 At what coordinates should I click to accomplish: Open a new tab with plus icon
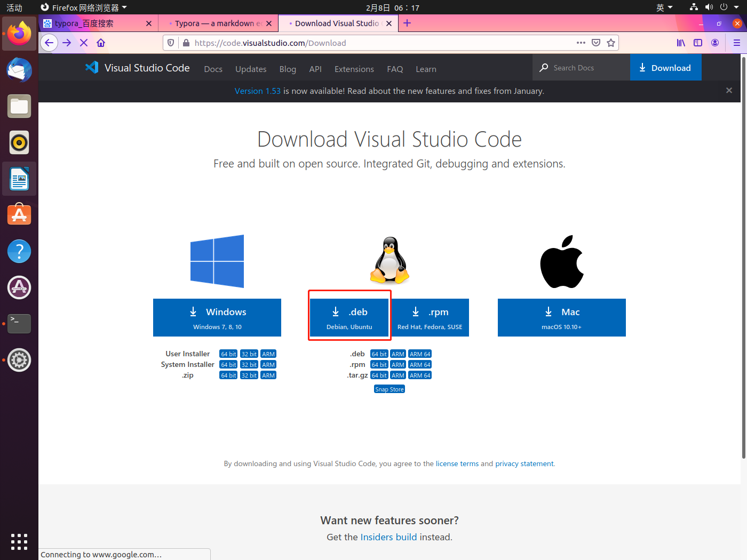(407, 23)
